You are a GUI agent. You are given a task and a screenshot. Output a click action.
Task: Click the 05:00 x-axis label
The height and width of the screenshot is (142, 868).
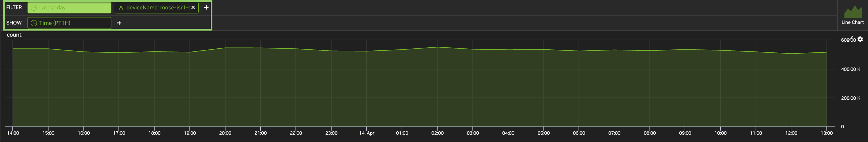point(544,133)
